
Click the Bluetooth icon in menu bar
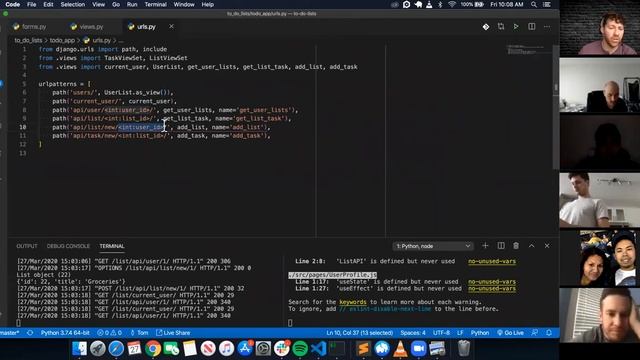pos(440,4)
